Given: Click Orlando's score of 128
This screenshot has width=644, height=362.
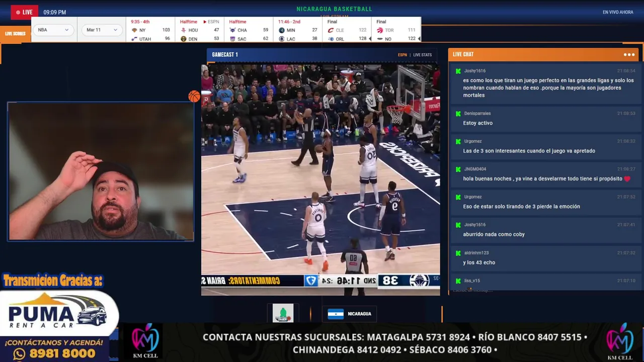Looking at the screenshot, I should pyautogui.click(x=362, y=39).
